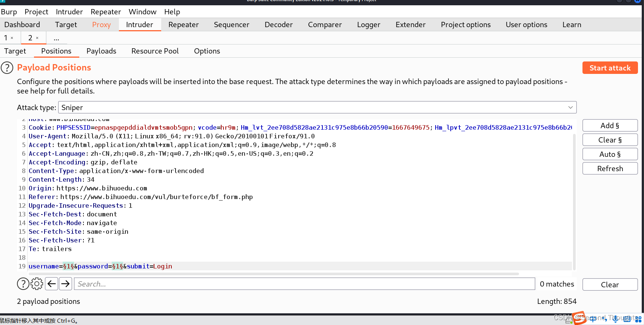Open the Intruder menu
The width and height of the screenshot is (644, 325).
69,12
